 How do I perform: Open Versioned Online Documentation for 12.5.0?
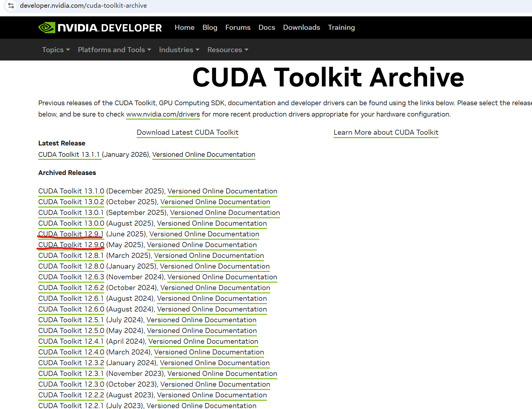202,331
